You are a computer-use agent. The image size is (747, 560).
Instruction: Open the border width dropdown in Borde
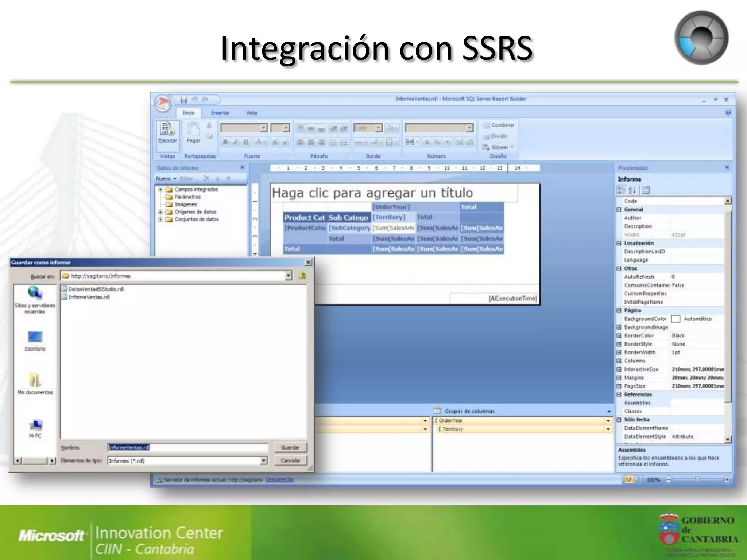pyautogui.click(x=378, y=128)
